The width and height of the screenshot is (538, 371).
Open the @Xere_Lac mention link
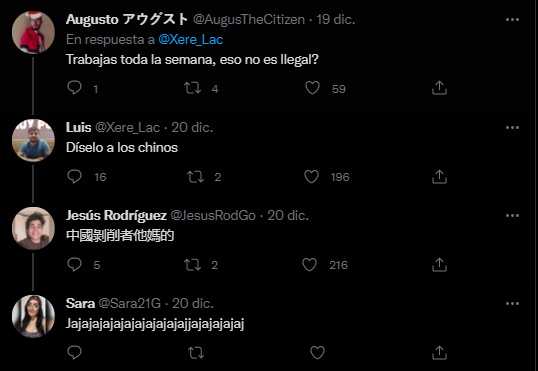coord(190,40)
